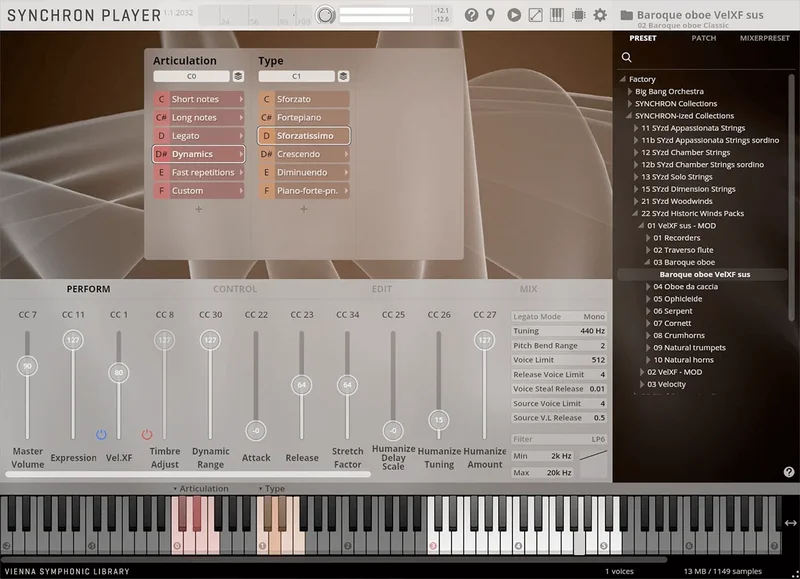The image size is (800, 579).
Task: Click the Release slider handle at 64
Action: 302,385
